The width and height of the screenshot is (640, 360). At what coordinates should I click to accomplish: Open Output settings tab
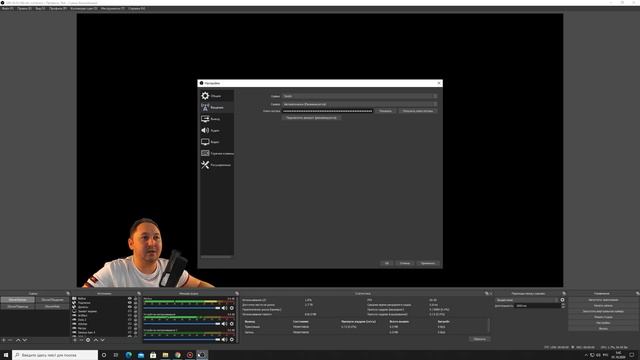point(216,119)
